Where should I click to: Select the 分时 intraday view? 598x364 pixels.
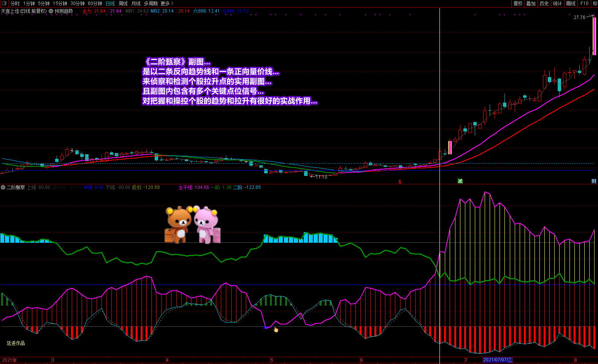pyautogui.click(x=15, y=3)
